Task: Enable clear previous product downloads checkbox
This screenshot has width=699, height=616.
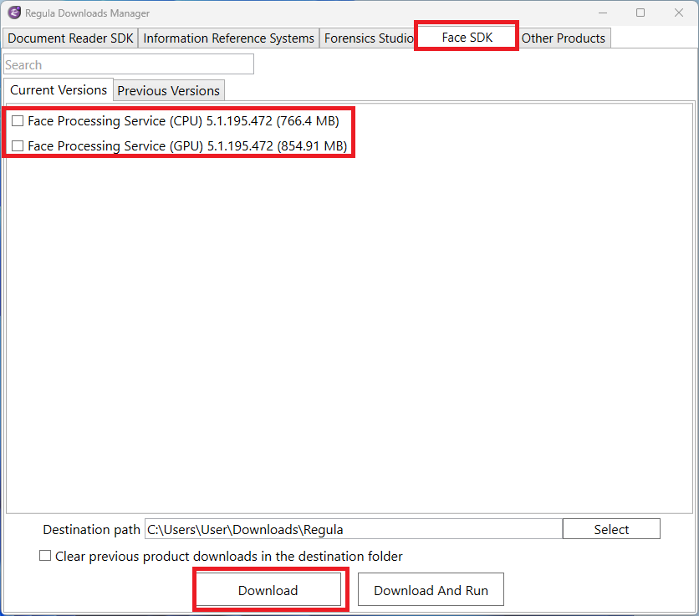Action: click(x=45, y=555)
